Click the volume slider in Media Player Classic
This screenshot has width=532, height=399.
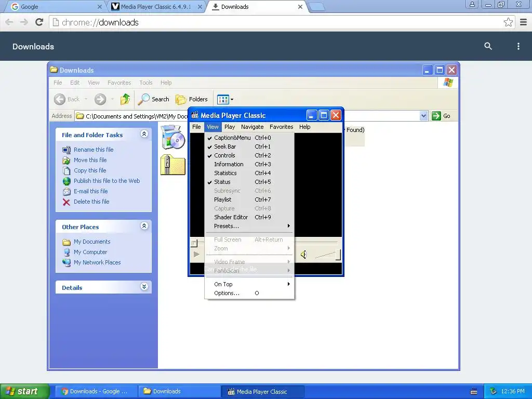[328, 255]
